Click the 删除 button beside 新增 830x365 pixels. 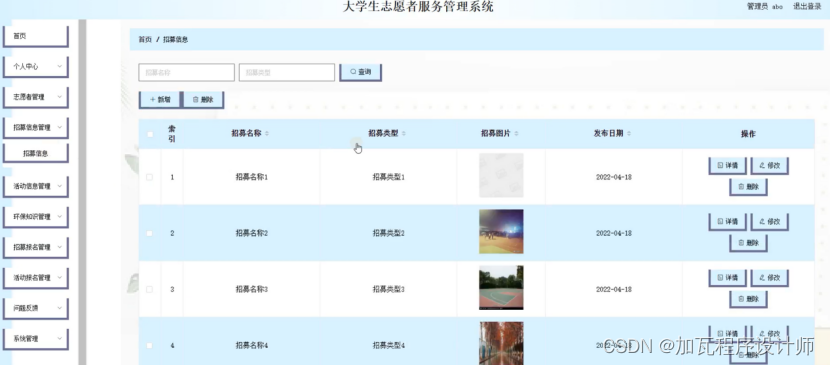203,99
